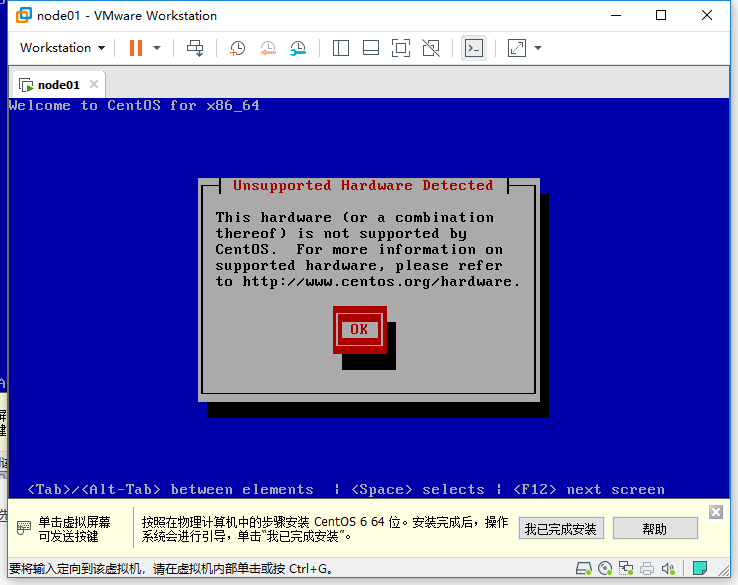Click '<F12> next screen' hint text
This screenshot has height=585, width=738.
(x=589, y=489)
